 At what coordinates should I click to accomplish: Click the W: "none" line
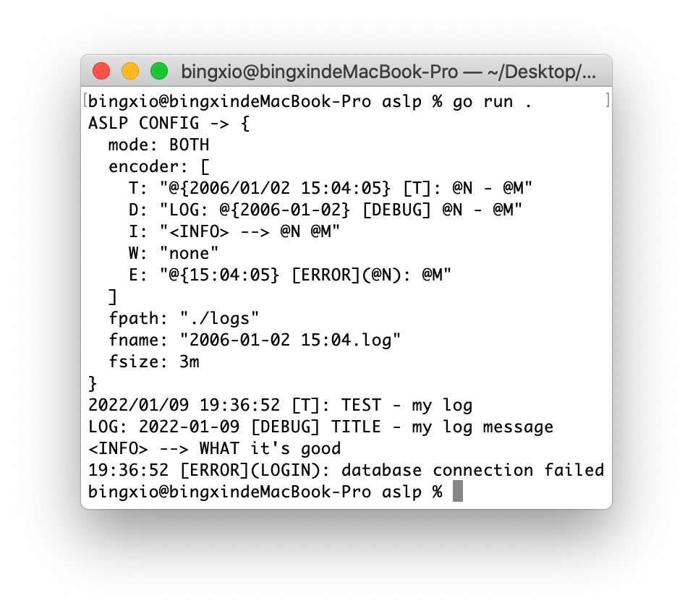174,253
